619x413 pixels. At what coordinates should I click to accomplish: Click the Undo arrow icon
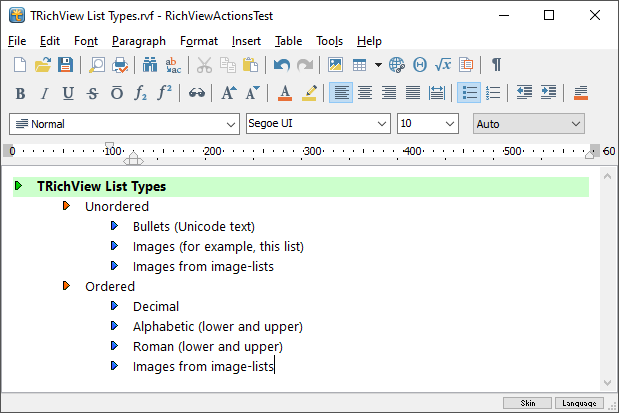coord(282,65)
